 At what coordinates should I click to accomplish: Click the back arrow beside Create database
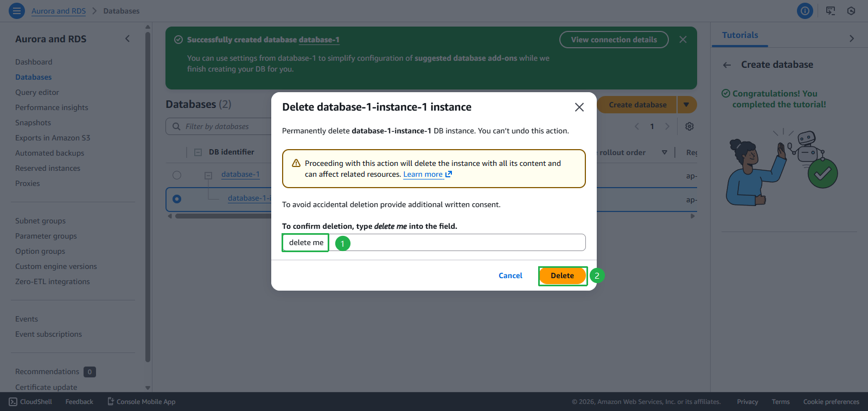tap(727, 65)
